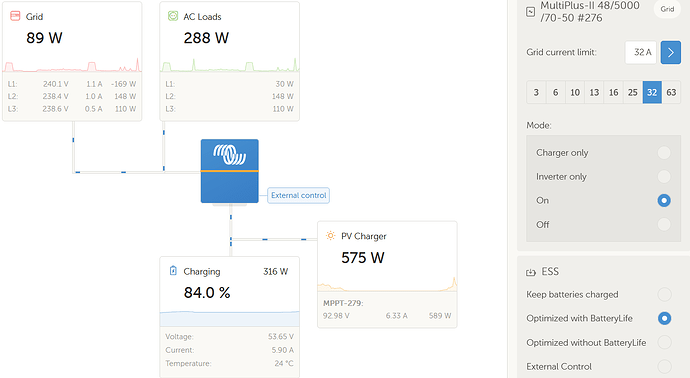Viewport: 690px width, 378px height.
Task: Click the 288 W AC Loads value
Action: (x=206, y=38)
